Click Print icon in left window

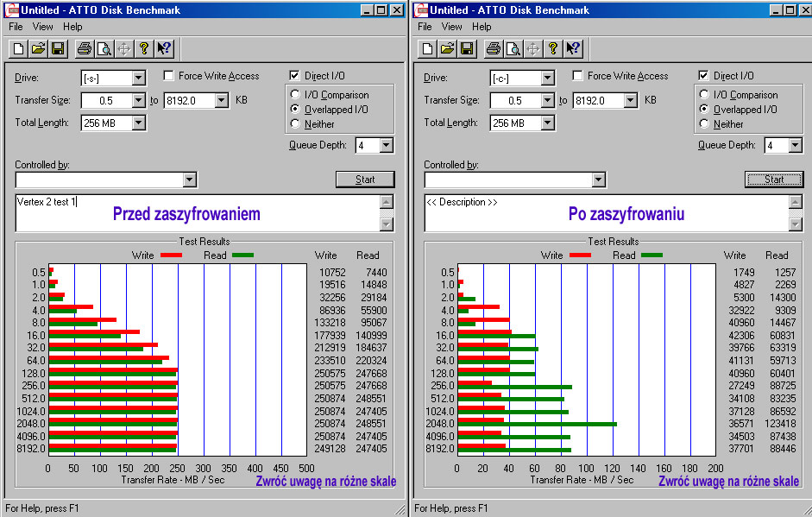click(85, 48)
